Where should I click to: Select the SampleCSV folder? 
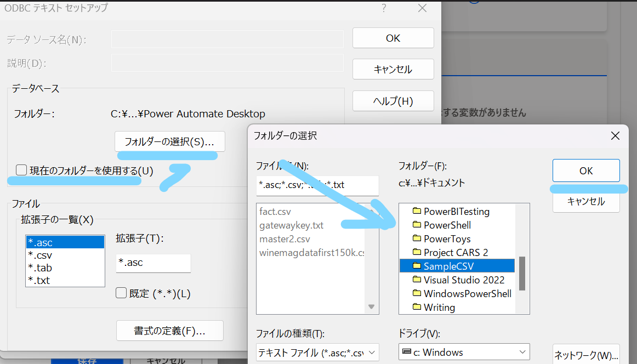click(457, 266)
